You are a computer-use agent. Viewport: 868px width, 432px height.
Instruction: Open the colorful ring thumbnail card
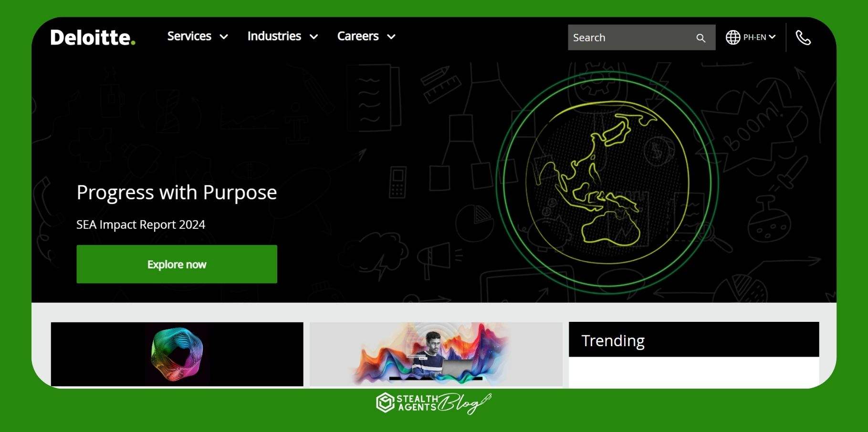point(177,354)
